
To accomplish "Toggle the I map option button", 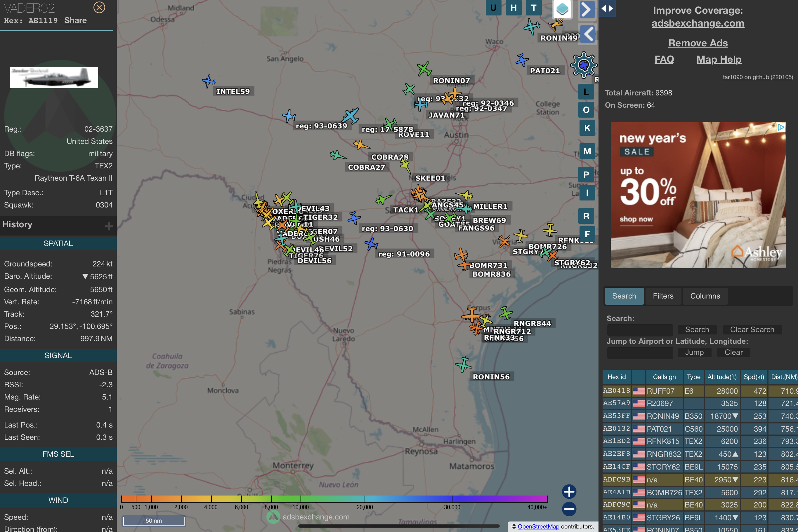I will pos(587,193).
